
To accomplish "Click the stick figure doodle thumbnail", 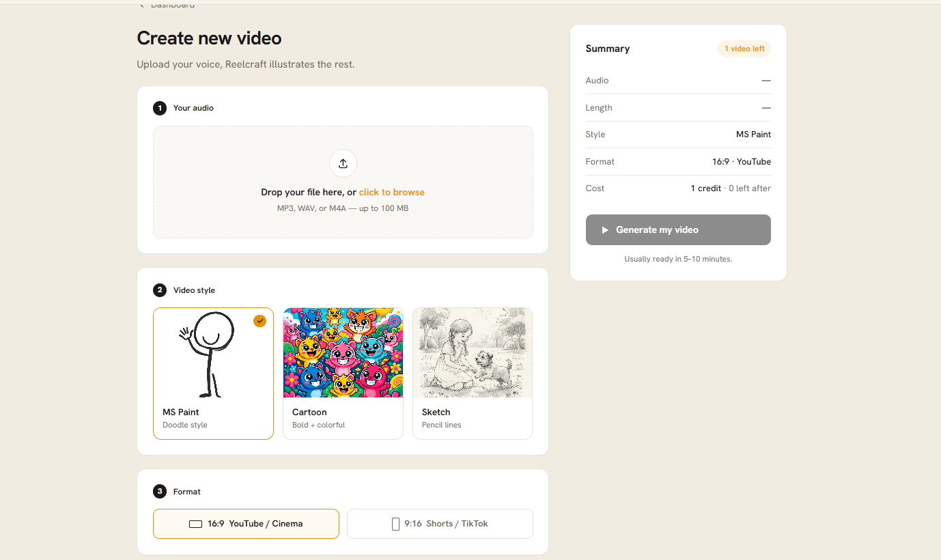I will coord(213,353).
